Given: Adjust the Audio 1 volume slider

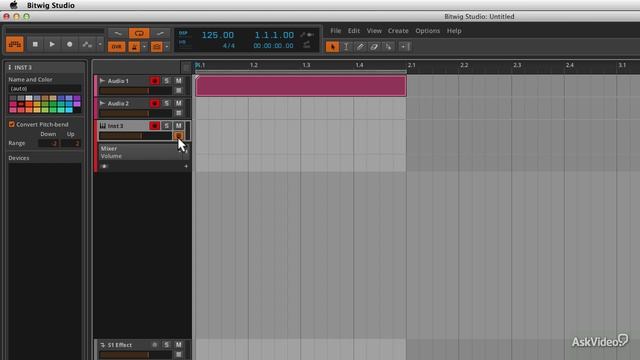Looking at the screenshot, I should 136,91.
